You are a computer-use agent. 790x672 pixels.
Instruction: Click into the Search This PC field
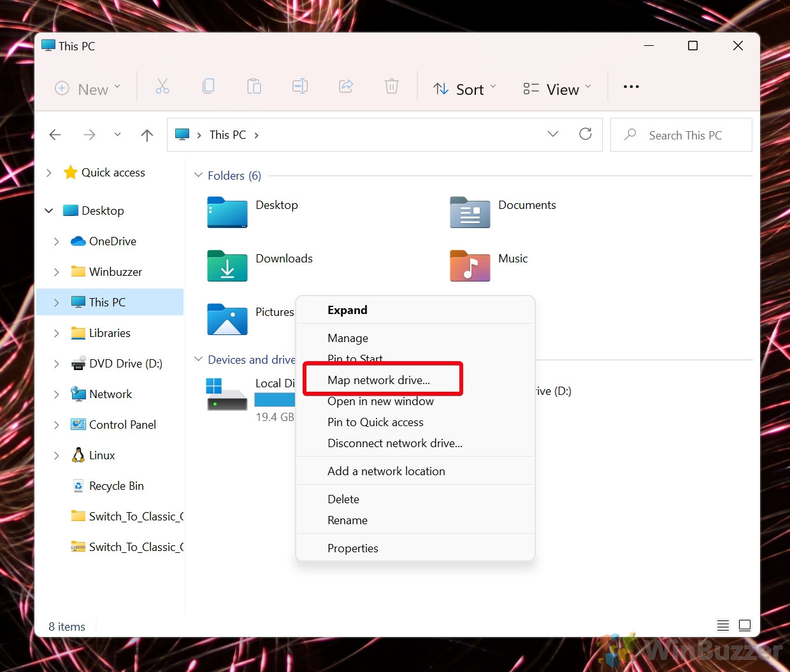pyautogui.click(x=681, y=134)
